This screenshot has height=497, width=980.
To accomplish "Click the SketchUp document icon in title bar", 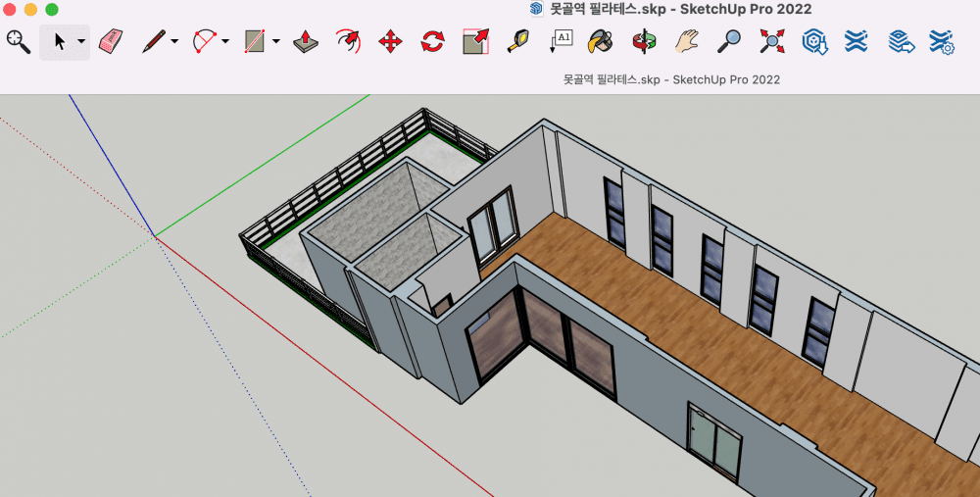I will 536,9.
